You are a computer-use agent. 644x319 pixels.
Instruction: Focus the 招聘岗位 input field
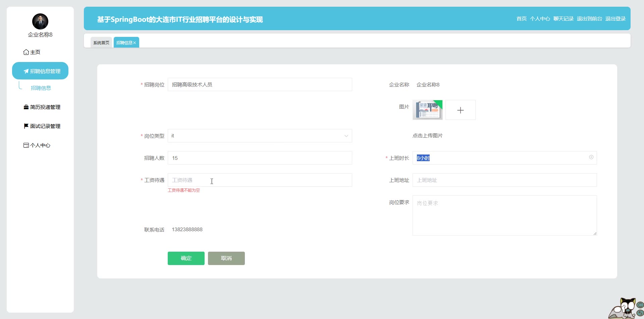click(260, 84)
